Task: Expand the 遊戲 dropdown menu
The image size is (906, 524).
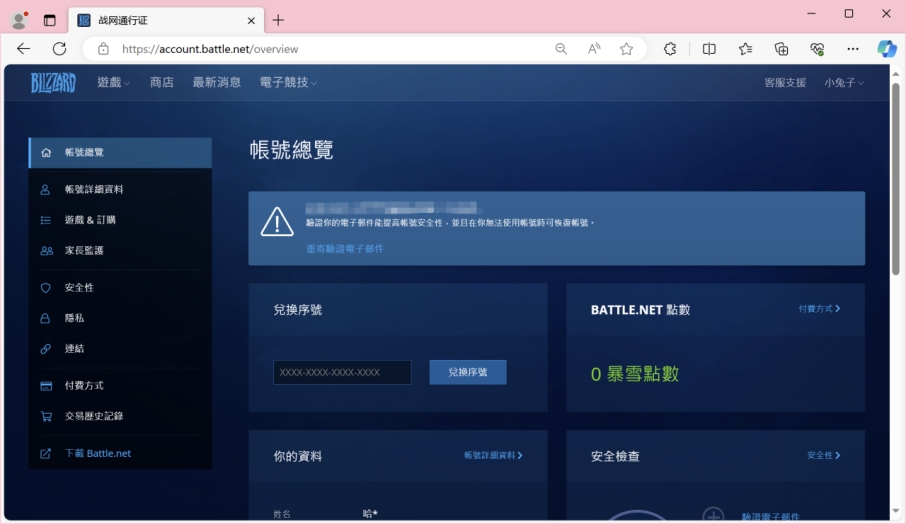Action: tap(113, 83)
